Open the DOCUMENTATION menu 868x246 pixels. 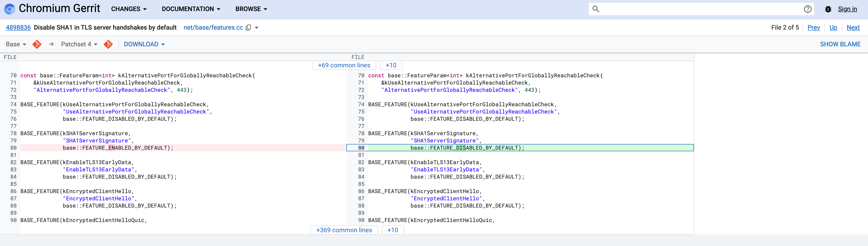point(191,9)
